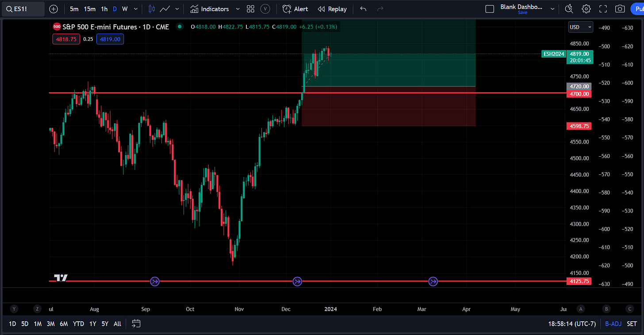
Task: Click the green market status dot
Action: click(x=179, y=27)
